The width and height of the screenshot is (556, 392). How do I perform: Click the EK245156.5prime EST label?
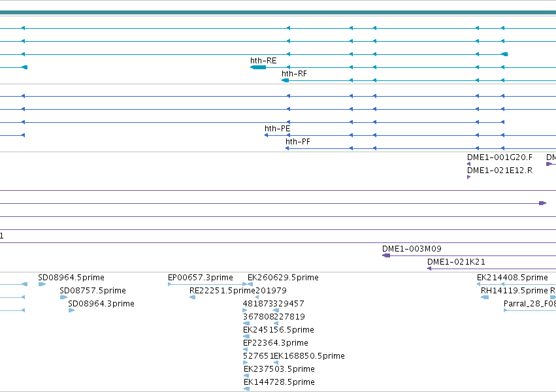(x=278, y=330)
